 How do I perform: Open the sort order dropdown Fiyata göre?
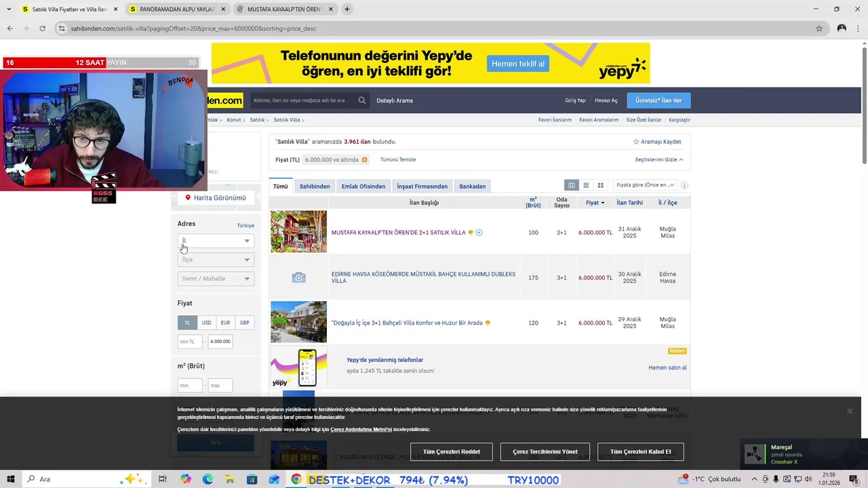pyautogui.click(x=645, y=185)
